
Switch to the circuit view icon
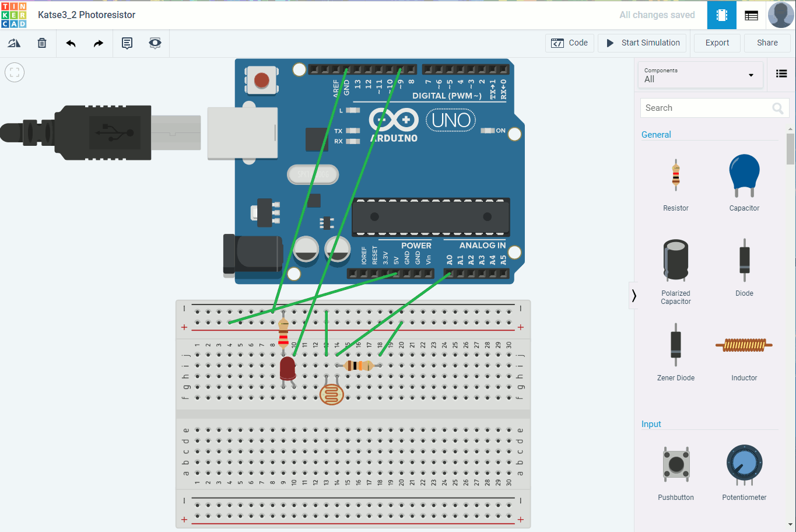coord(722,15)
